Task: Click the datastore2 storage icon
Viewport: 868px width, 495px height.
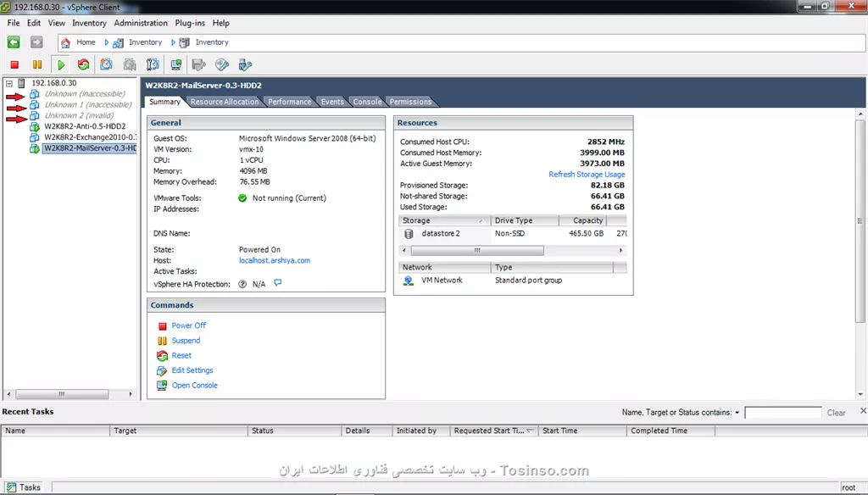Action: point(409,234)
